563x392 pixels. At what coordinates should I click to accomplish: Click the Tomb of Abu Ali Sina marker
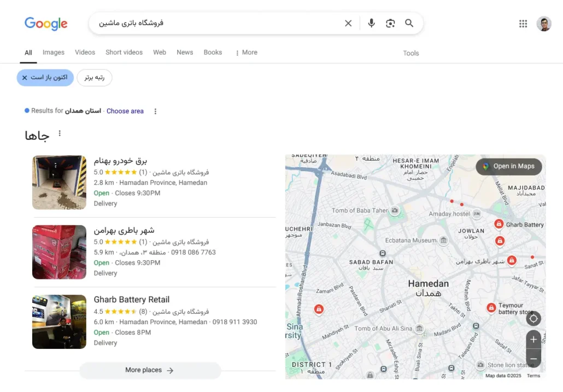pyautogui.click(x=419, y=328)
